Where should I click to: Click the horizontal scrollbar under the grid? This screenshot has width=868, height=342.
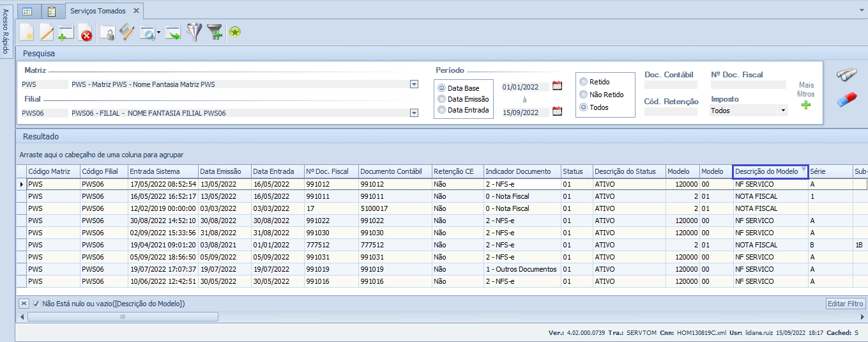[x=122, y=316]
